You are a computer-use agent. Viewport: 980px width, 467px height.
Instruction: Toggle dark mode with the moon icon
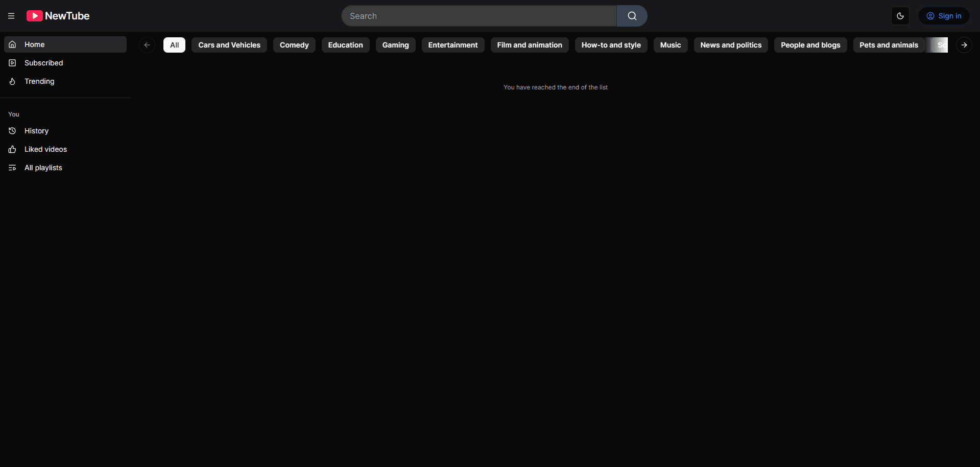(x=900, y=16)
